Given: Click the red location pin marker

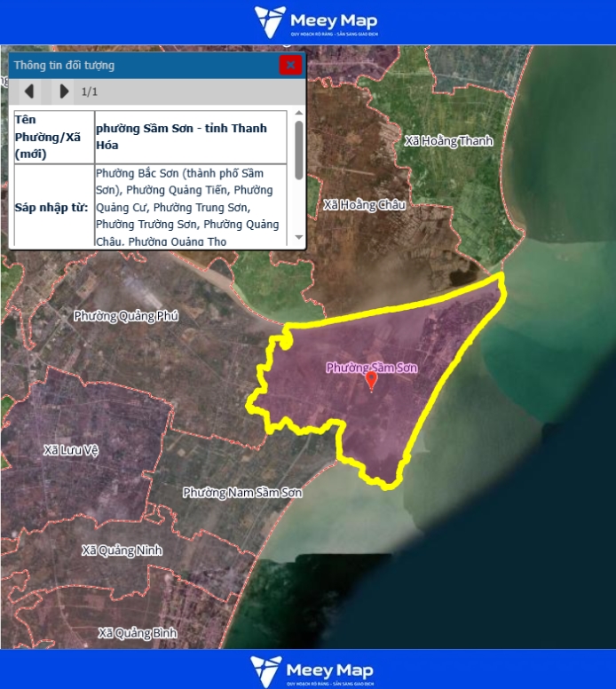Looking at the screenshot, I should point(371,382).
